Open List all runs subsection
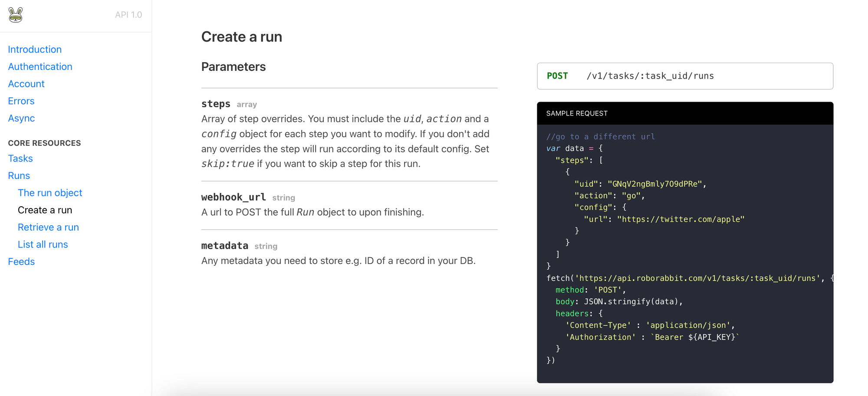Viewport: 868px width, 396px height. point(43,244)
